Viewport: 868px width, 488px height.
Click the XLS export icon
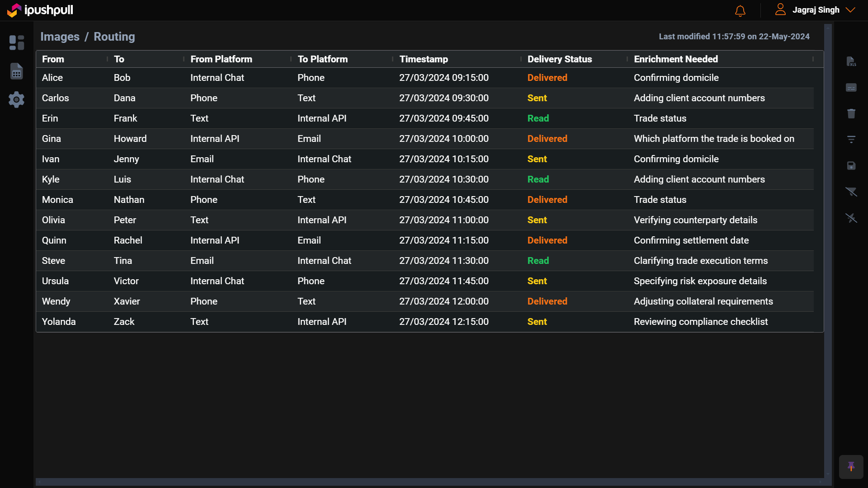851,61
